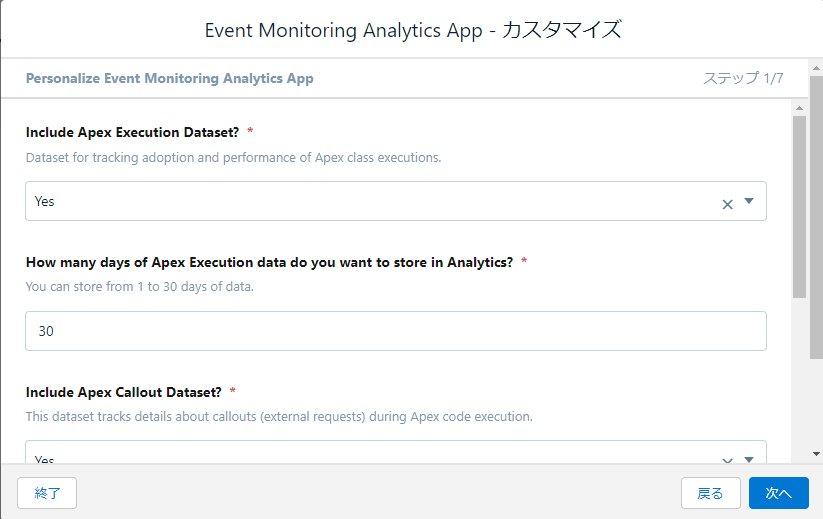Viewport: 823px width, 519px height.
Task: Clear the Apex Execution Dataset selection
Action: click(727, 204)
